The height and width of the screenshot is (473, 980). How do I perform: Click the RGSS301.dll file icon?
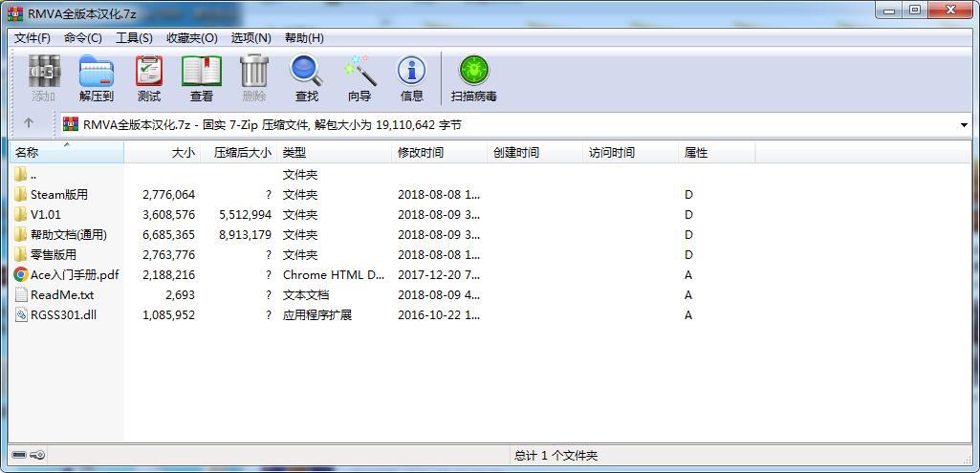click(x=21, y=314)
